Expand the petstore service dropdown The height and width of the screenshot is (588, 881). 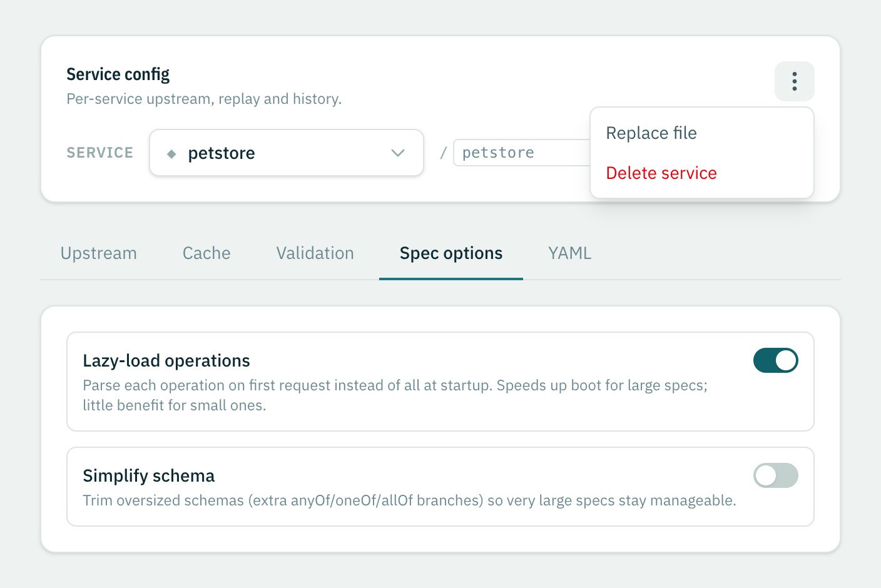click(x=287, y=153)
